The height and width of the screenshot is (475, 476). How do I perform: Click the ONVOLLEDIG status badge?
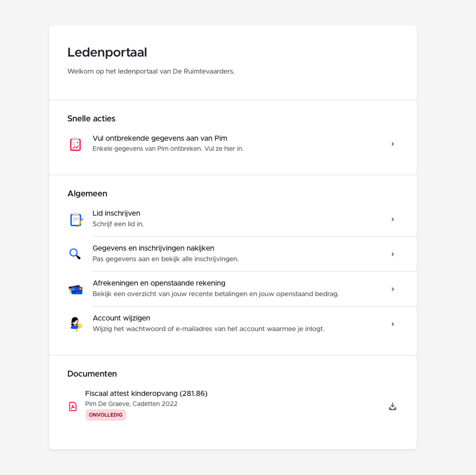(x=106, y=415)
